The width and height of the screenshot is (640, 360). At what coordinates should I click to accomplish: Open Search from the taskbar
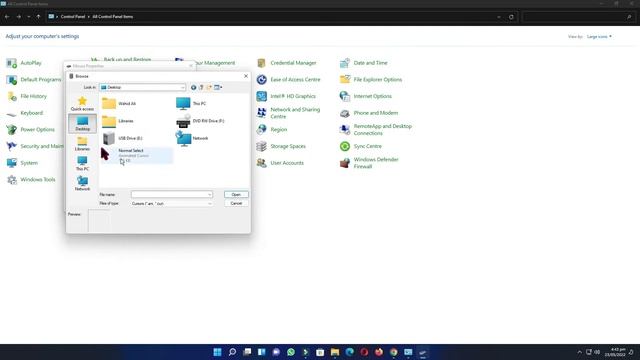[232, 352]
